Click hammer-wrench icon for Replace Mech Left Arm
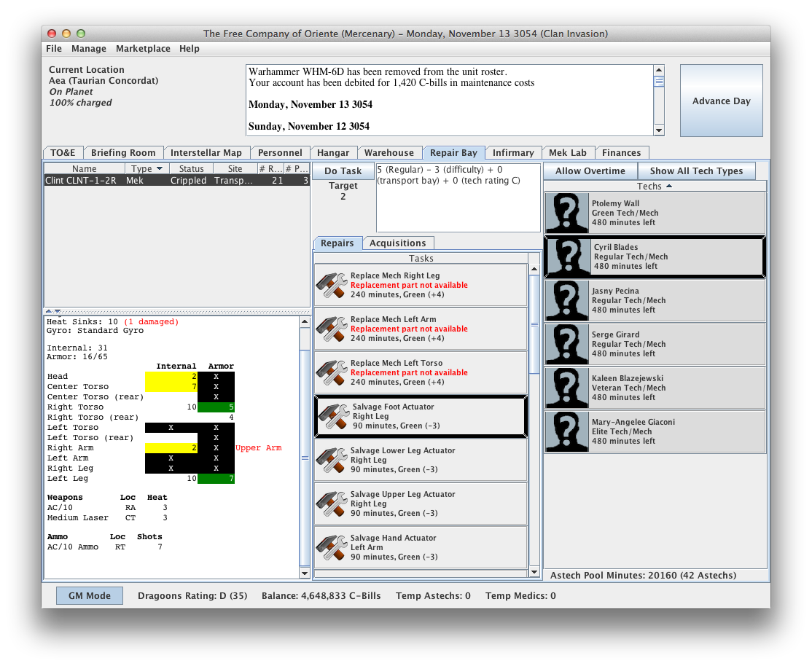Viewport: 812px width, 666px height. tap(332, 329)
